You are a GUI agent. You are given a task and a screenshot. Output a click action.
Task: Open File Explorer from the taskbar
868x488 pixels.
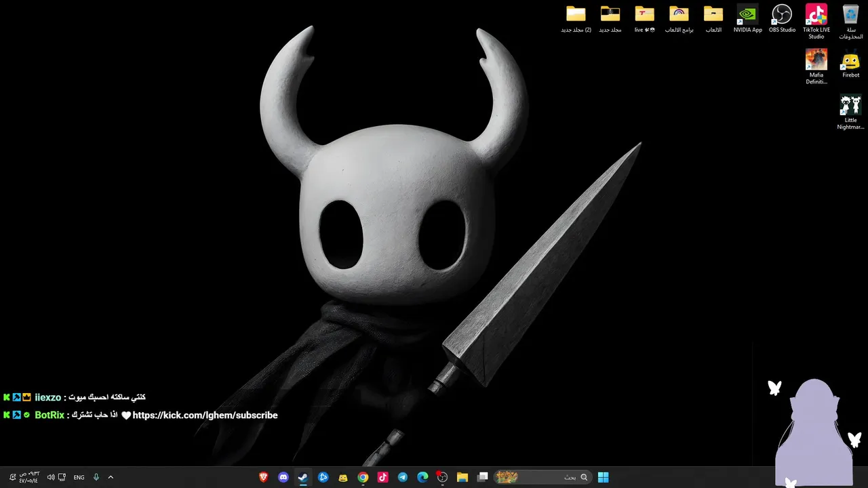(x=462, y=477)
